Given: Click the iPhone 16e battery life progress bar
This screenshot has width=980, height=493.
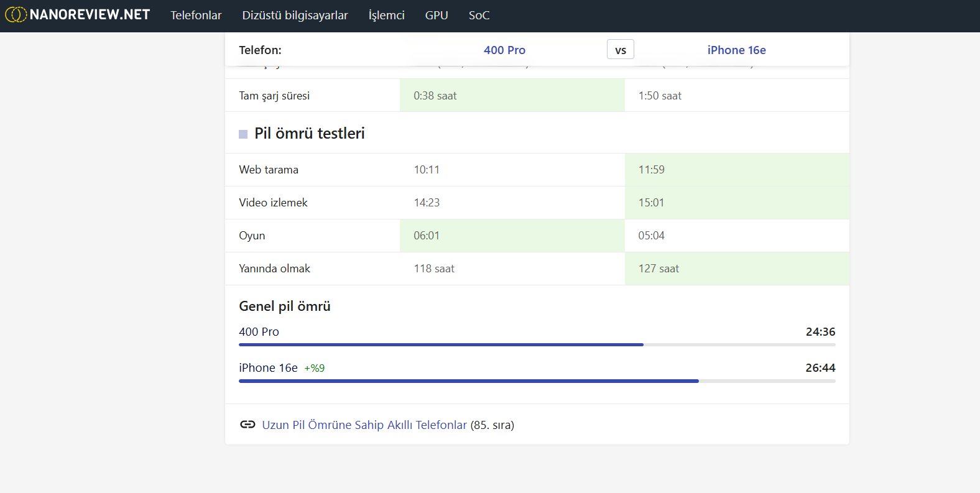Looking at the screenshot, I should [x=537, y=381].
